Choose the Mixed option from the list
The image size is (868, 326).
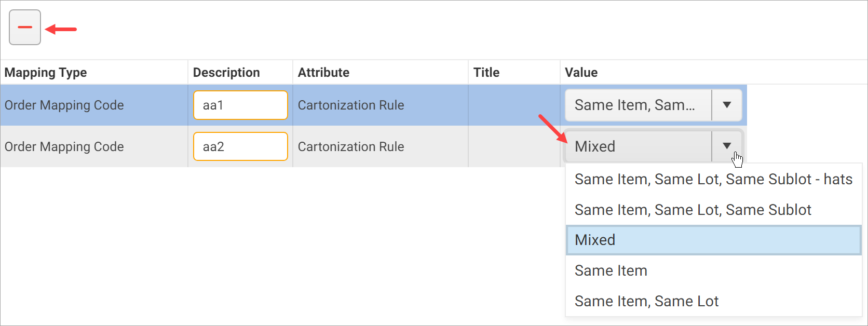pyautogui.click(x=595, y=240)
